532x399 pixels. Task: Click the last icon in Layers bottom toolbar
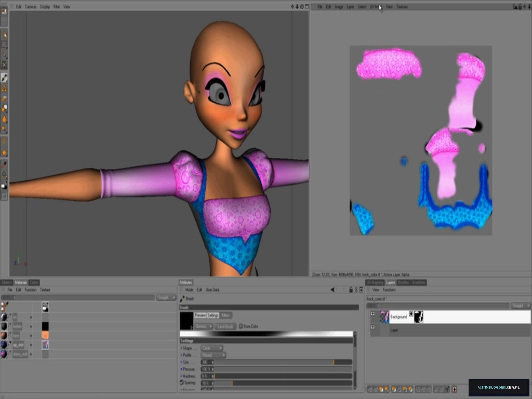[x=454, y=389]
